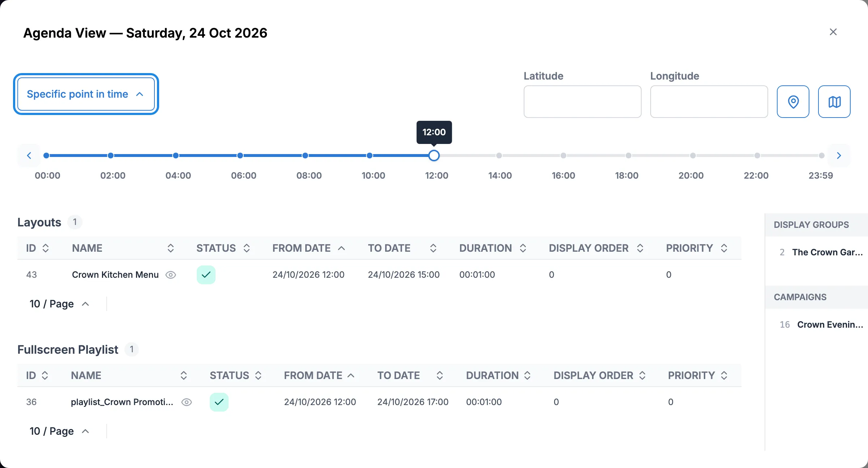
Task: Click the 12:00 slider handle
Action: tap(434, 156)
